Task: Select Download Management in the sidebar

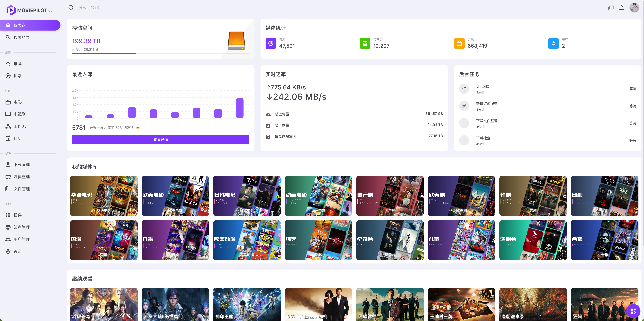Action: tap(22, 165)
